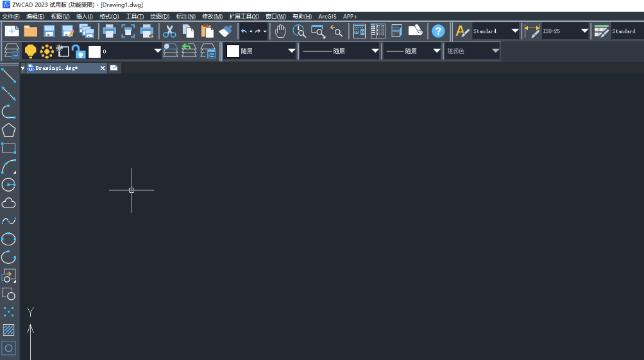Open the Table Style icon
The width and height of the screenshot is (644, 360).
tap(602, 31)
